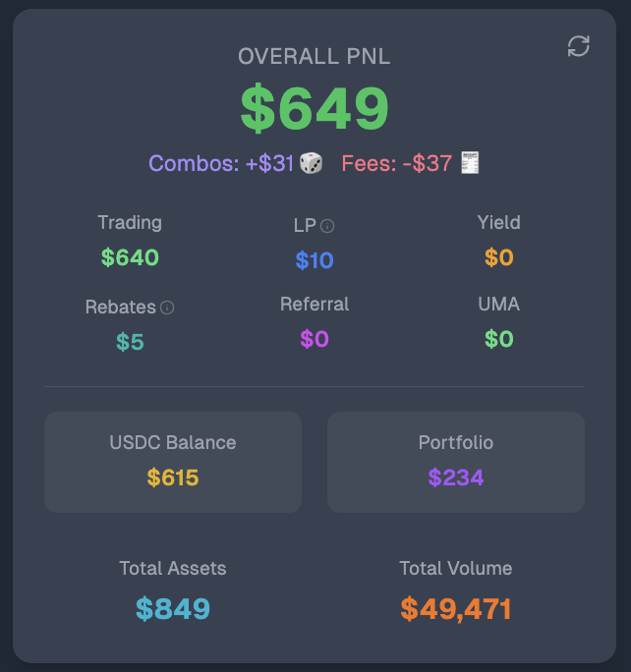Click the Trading $640 value
The image size is (631, 672).
(130, 257)
